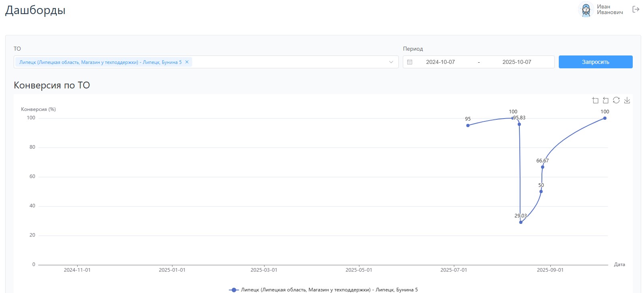The image size is (644, 293).
Task: Click the 29.03 data point on the chart
Action: coord(521,222)
